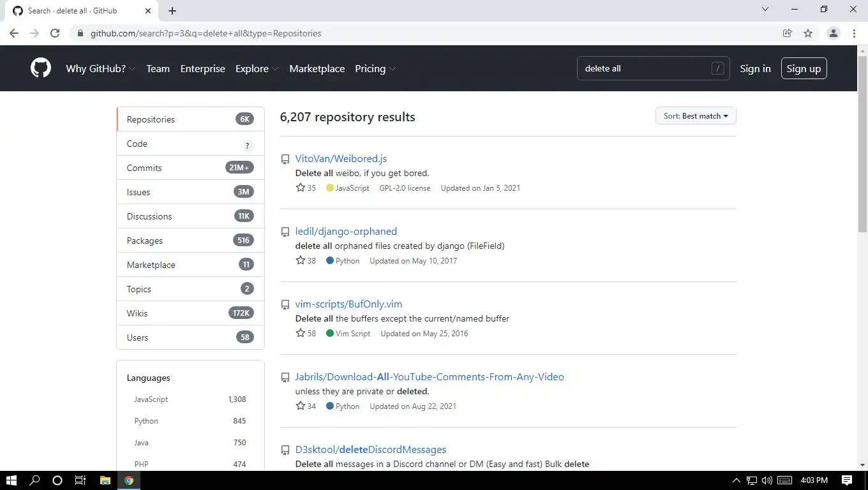Select Topics results category
The height and width of the screenshot is (490, 868).
(190, 289)
